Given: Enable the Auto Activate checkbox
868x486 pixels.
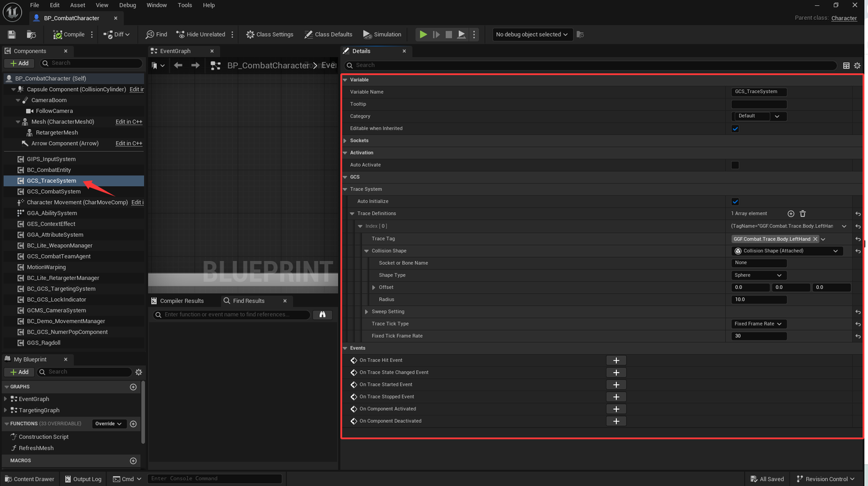Looking at the screenshot, I should [735, 165].
